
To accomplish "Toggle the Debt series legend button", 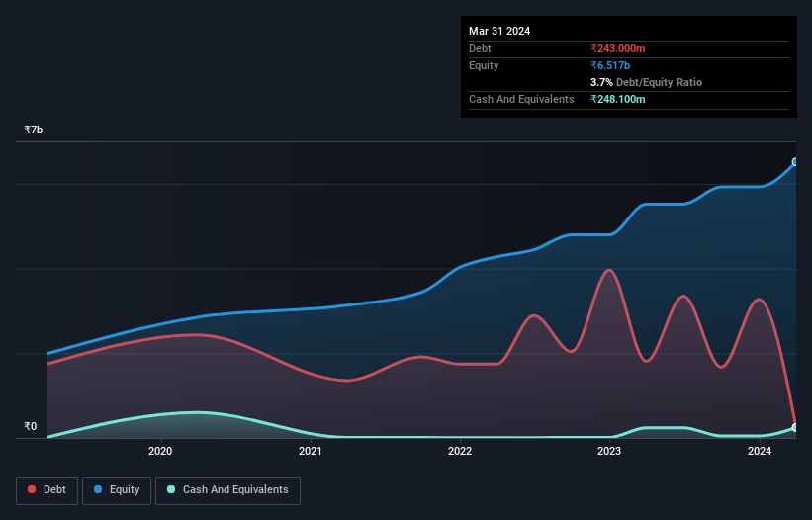I will pyautogui.click(x=47, y=490).
